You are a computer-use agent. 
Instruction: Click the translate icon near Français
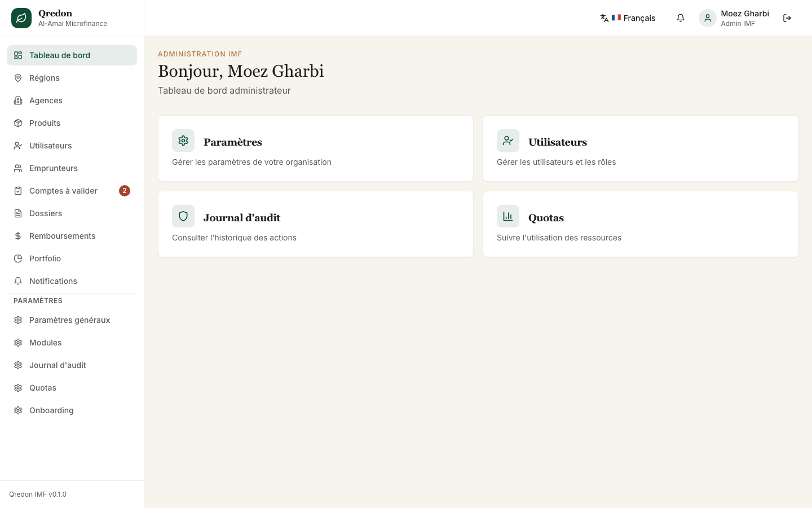pyautogui.click(x=604, y=18)
